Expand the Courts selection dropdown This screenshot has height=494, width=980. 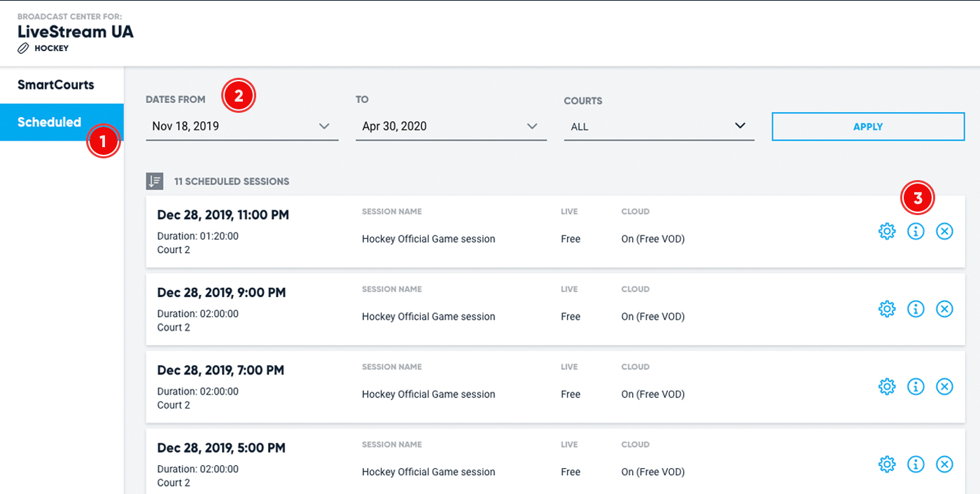click(658, 126)
